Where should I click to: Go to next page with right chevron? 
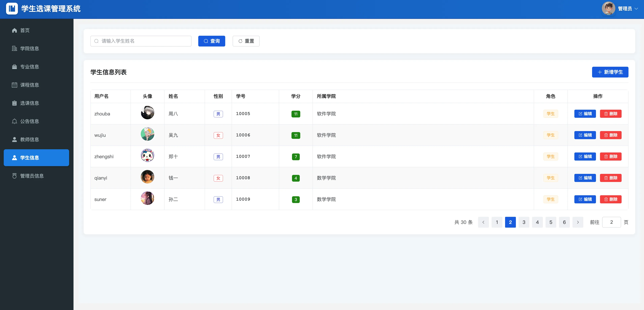[578, 222]
